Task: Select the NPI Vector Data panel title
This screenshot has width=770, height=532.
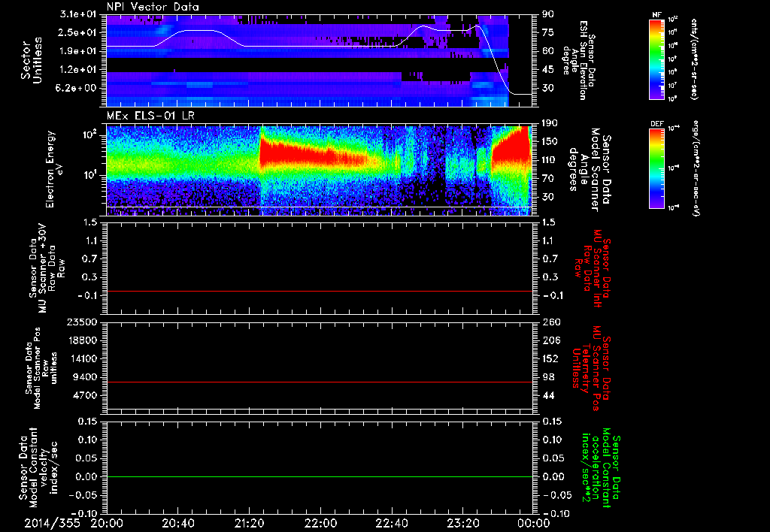Action: coord(153,7)
